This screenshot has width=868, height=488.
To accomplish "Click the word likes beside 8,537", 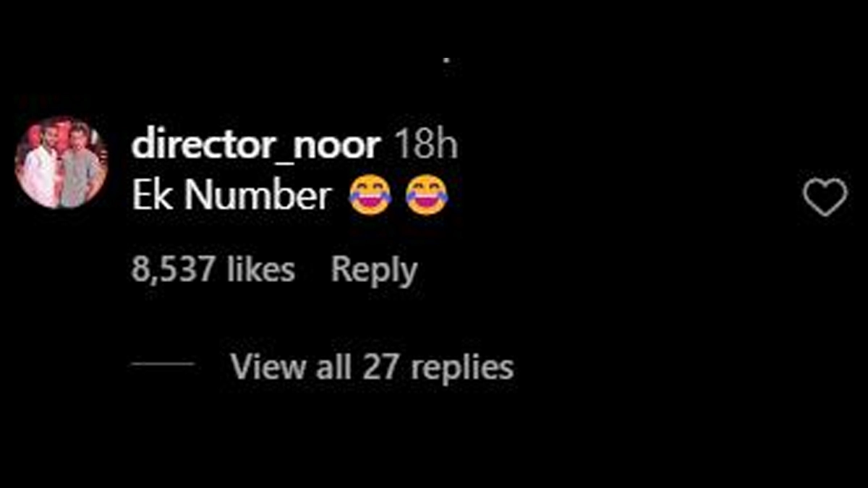I will [260, 270].
